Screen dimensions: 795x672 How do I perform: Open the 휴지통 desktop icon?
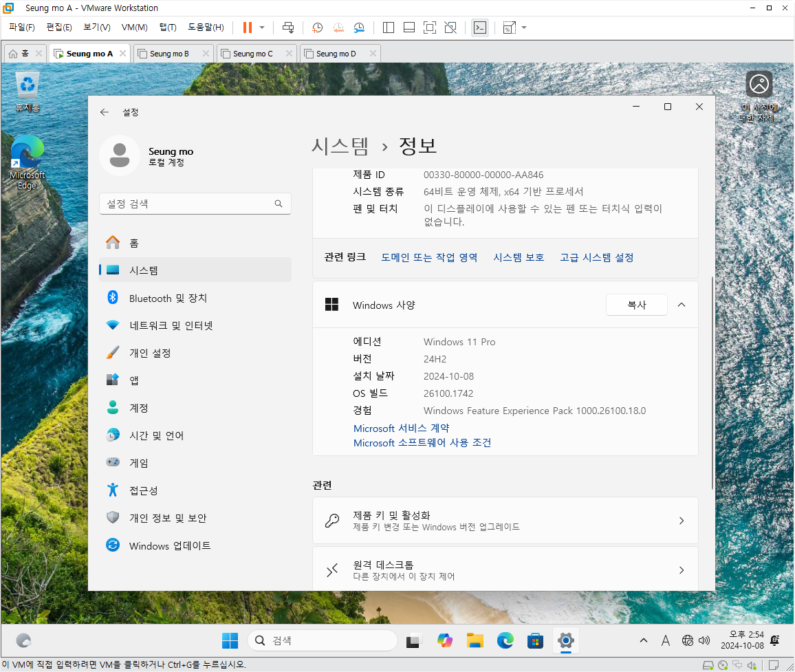click(28, 91)
